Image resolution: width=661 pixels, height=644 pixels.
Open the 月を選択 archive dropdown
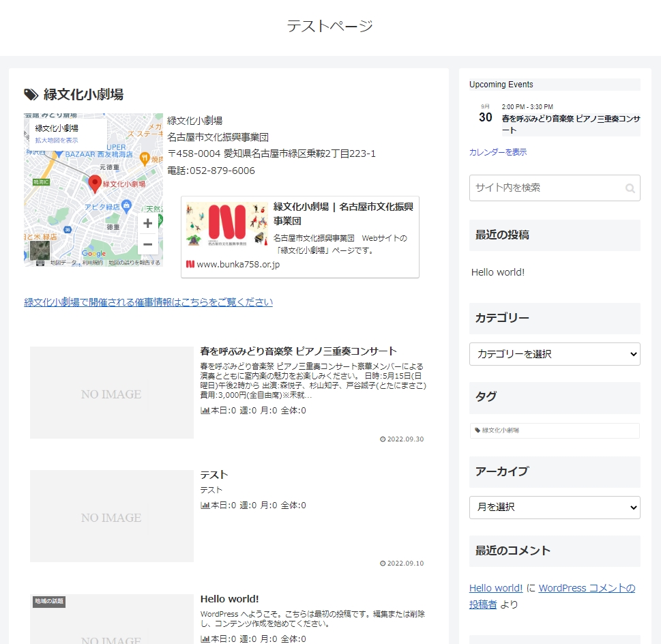[555, 508]
